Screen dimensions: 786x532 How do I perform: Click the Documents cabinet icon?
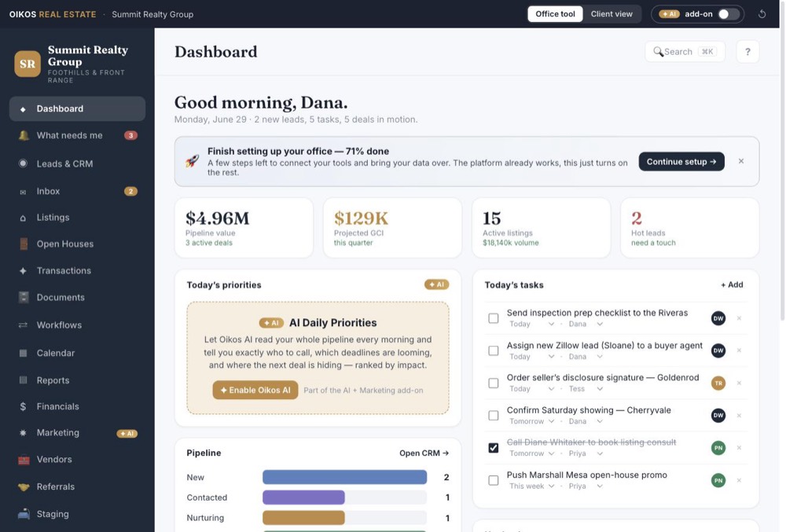click(23, 297)
